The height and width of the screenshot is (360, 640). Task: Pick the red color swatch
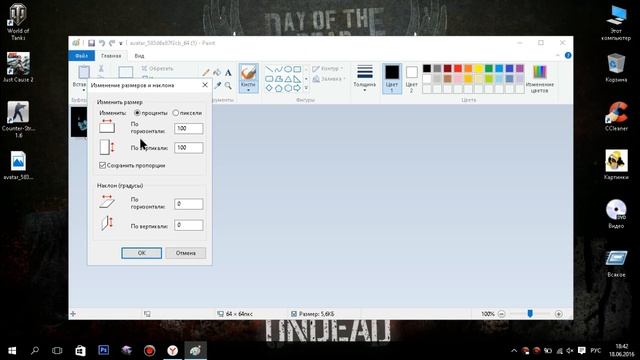pyautogui.click(x=458, y=68)
